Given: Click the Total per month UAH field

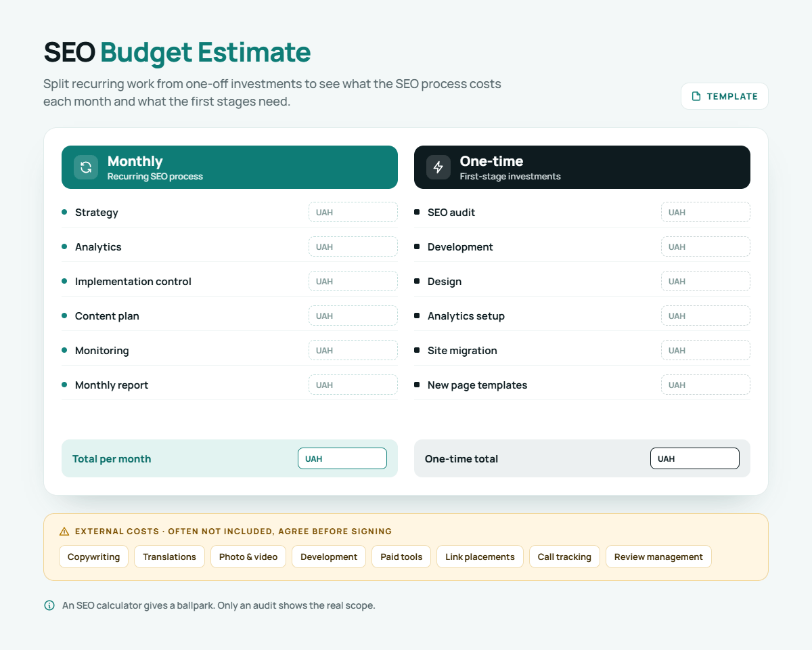Looking at the screenshot, I should pos(342,458).
